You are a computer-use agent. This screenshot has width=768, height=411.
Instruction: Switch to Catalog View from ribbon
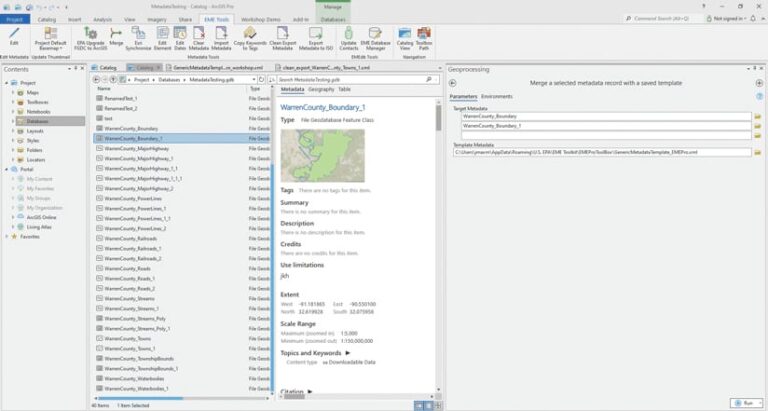pos(405,38)
